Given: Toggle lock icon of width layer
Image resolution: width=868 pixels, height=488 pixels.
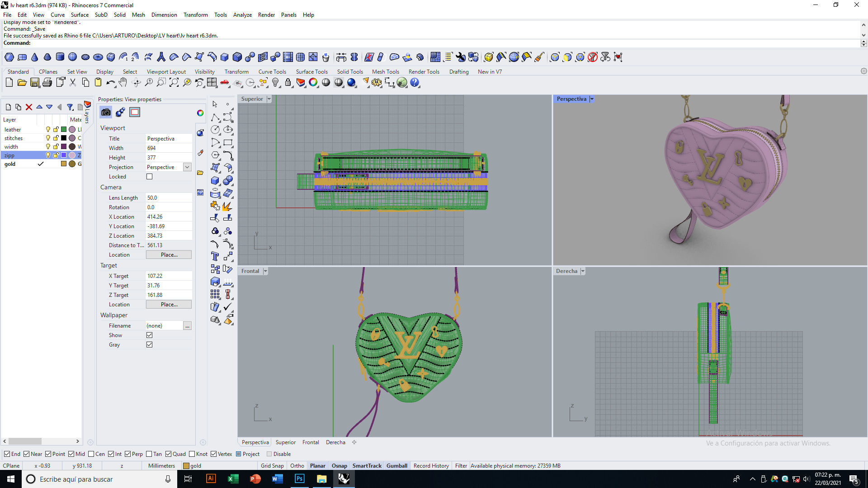Looking at the screenshot, I should pos(56,147).
